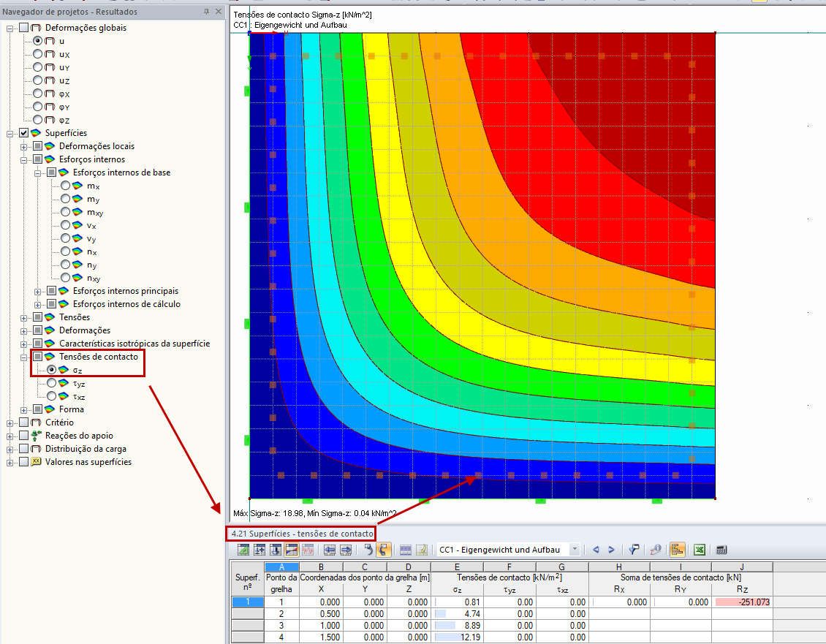Image resolution: width=826 pixels, height=644 pixels.
Task: Select Características isotrópicas da superfície item
Action: click(134, 344)
